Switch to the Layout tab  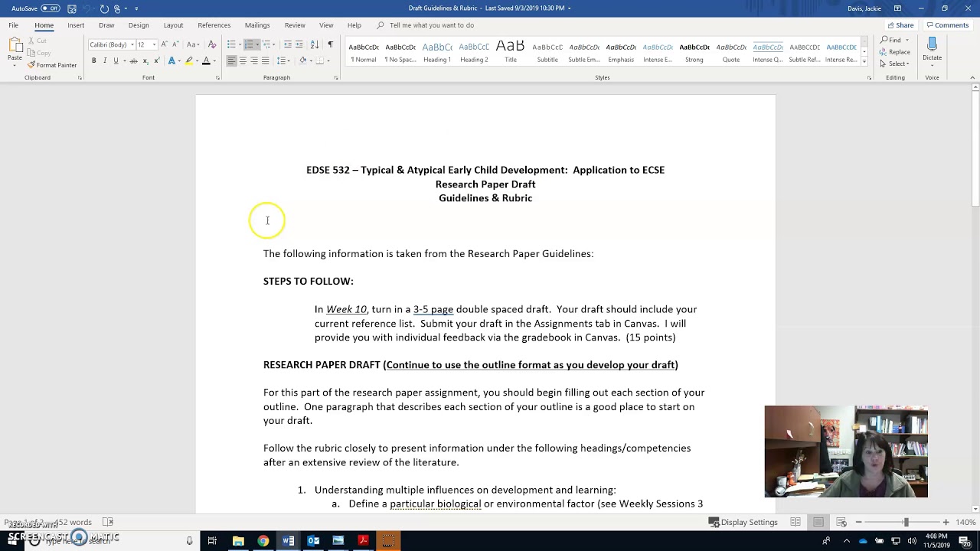tap(173, 25)
